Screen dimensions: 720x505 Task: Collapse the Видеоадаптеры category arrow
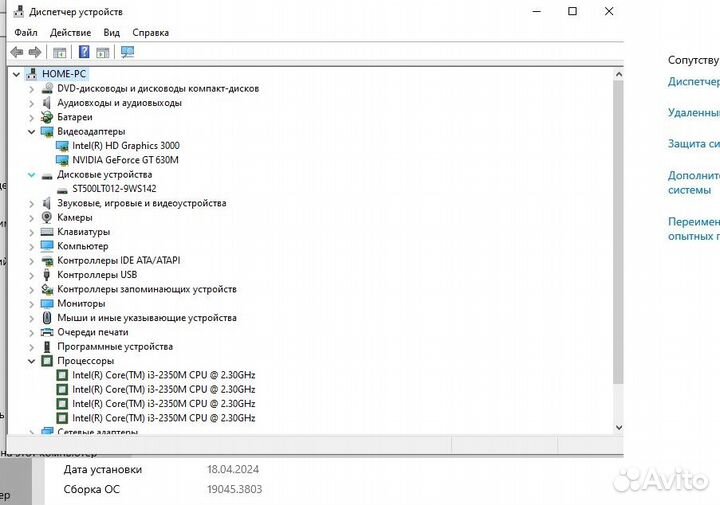coord(31,132)
